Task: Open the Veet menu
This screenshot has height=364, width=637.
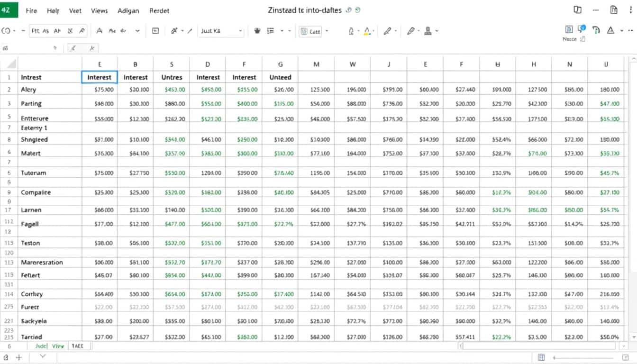Action: tap(75, 10)
